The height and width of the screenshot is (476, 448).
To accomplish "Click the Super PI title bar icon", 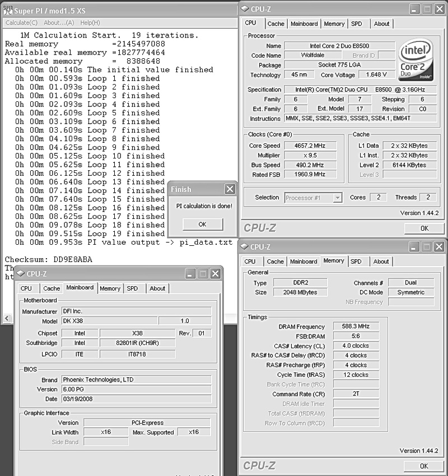I will 8,10.
